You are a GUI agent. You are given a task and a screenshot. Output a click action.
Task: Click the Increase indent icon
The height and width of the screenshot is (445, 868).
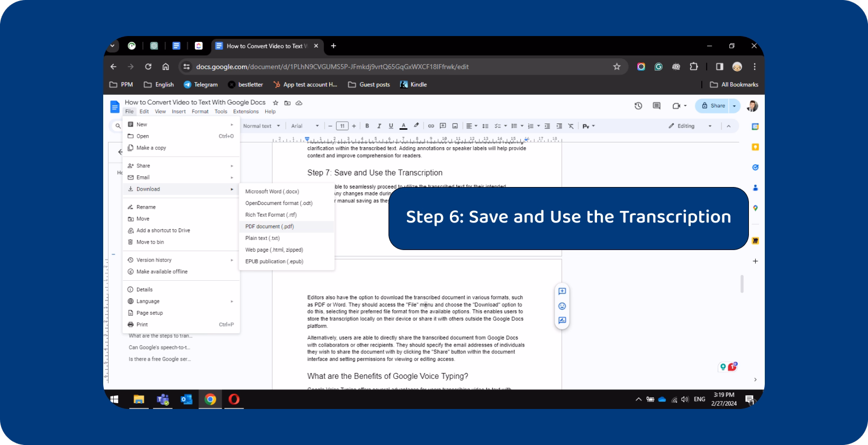point(559,126)
